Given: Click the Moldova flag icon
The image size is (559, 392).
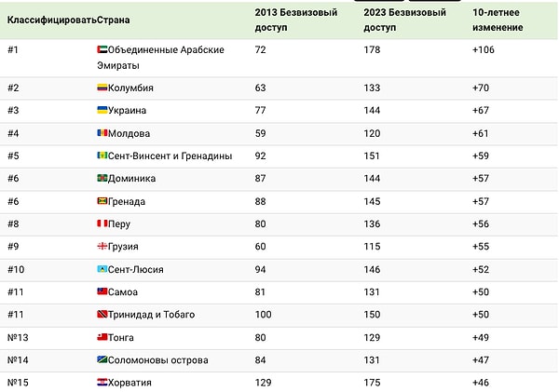Looking at the screenshot, I should coord(102,133).
